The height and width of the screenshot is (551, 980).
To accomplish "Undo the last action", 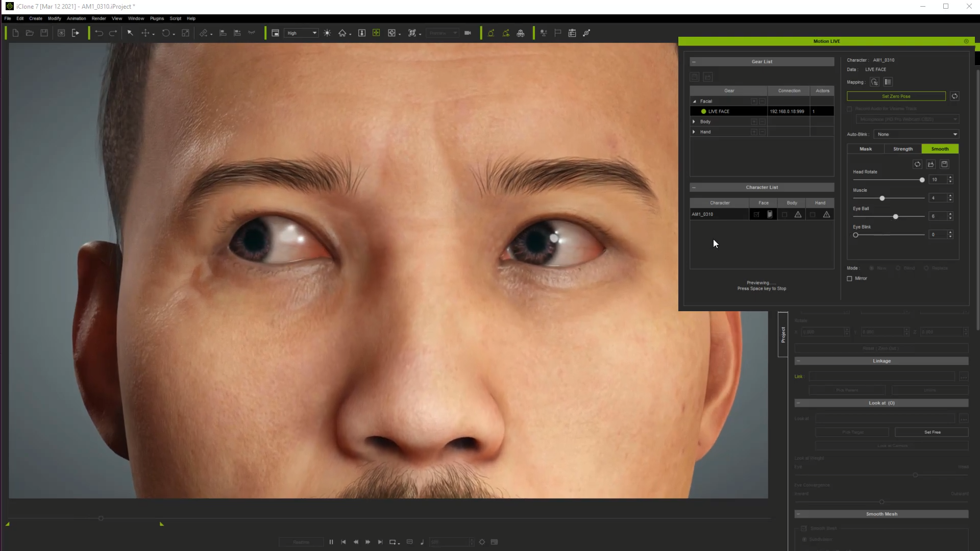I will point(99,33).
